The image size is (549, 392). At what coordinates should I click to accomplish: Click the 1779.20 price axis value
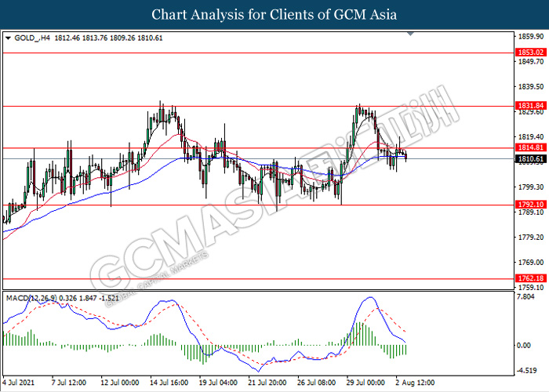click(x=531, y=238)
